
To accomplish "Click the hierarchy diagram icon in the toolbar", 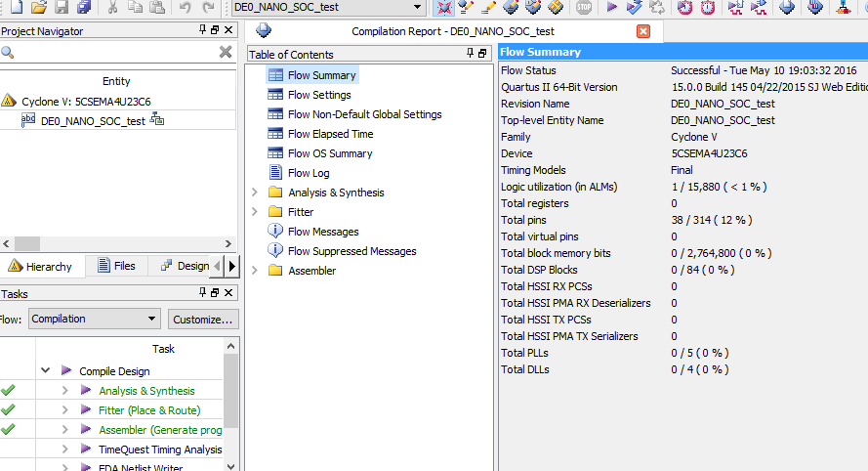I will click(843, 7).
